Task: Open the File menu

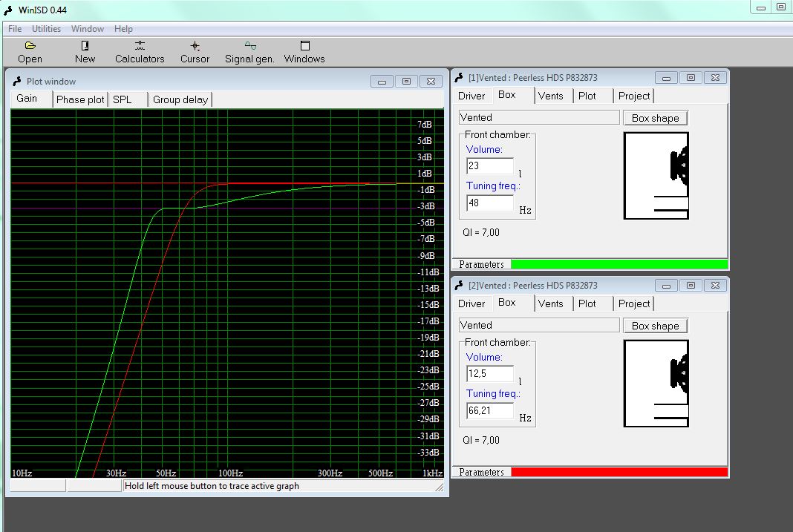Action: point(15,29)
